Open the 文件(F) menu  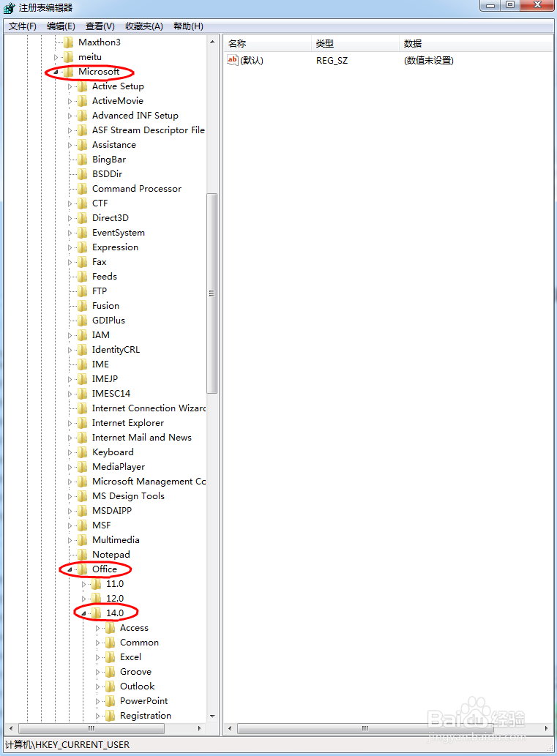pyautogui.click(x=23, y=26)
